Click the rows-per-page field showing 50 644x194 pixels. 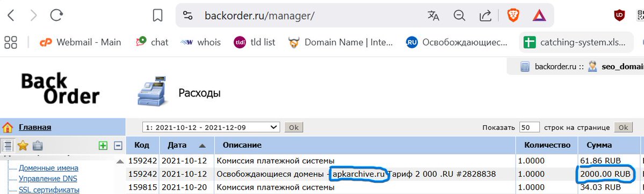pyautogui.click(x=530, y=127)
